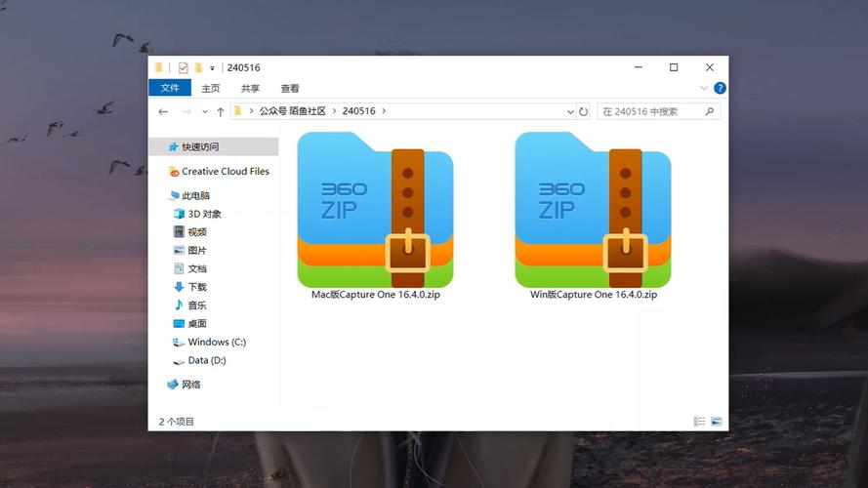Open Customize Quick Access Toolbar dropdown
This screenshot has width=868, height=488.
212,68
